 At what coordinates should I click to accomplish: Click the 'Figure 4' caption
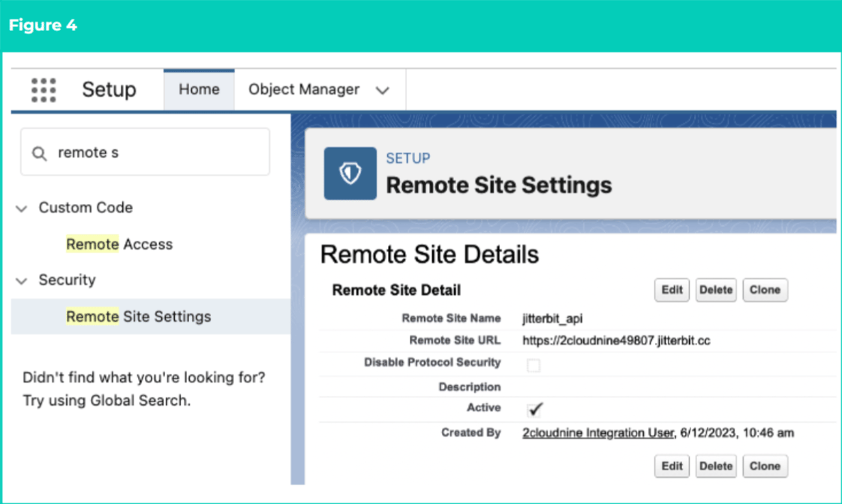(43, 25)
